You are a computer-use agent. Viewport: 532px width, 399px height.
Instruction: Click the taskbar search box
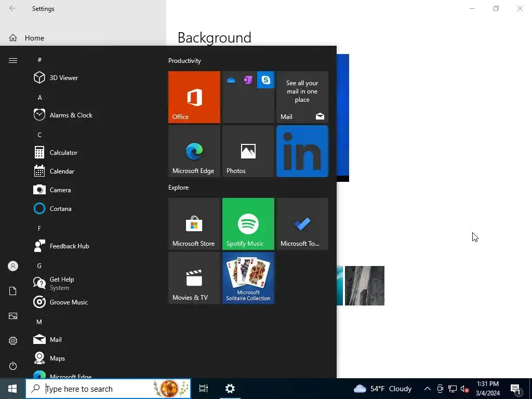click(x=108, y=389)
